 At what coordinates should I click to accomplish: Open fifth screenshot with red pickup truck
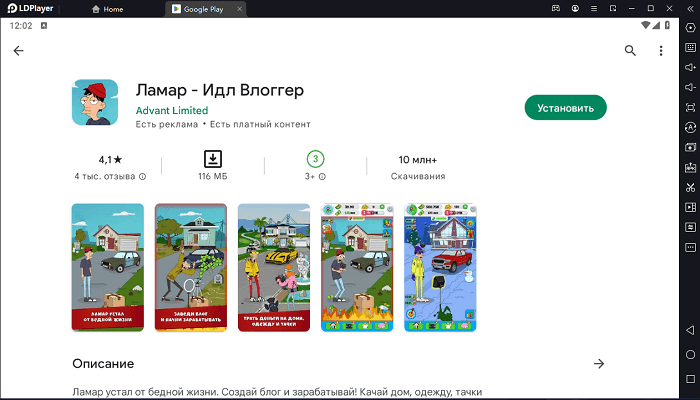(x=440, y=267)
